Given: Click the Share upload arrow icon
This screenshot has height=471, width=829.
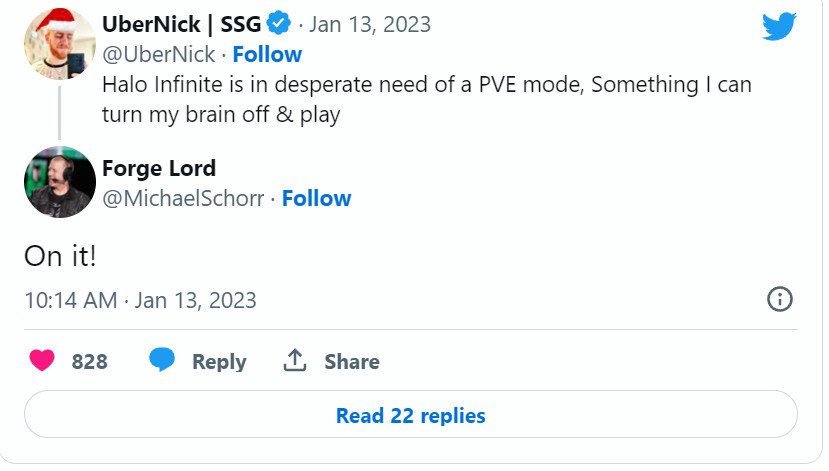Looking at the screenshot, I should point(295,360).
